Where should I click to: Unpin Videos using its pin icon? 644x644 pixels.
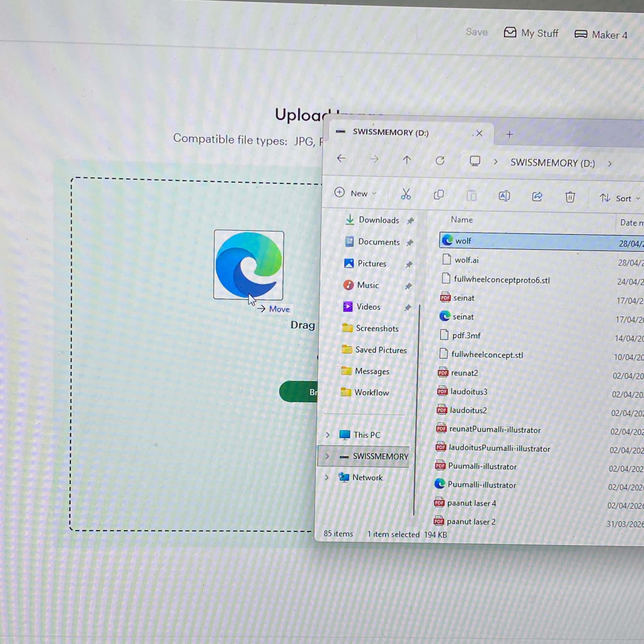(x=408, y=308)
